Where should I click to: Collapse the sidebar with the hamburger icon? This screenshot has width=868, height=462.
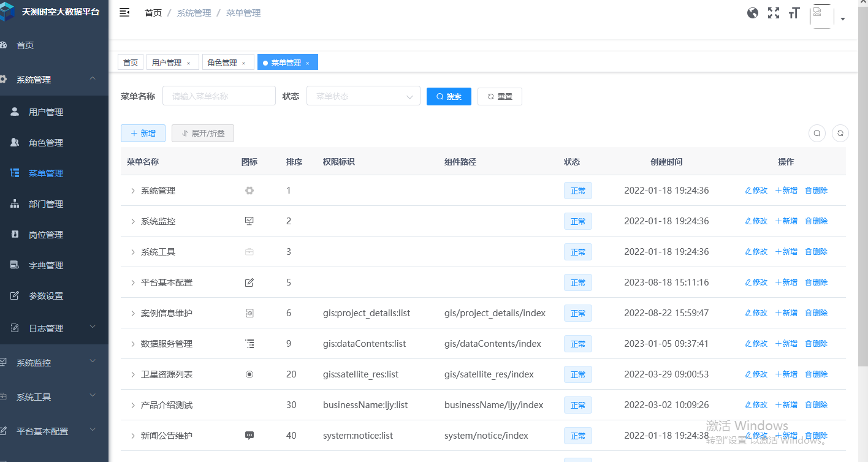[x=124, y=13]
